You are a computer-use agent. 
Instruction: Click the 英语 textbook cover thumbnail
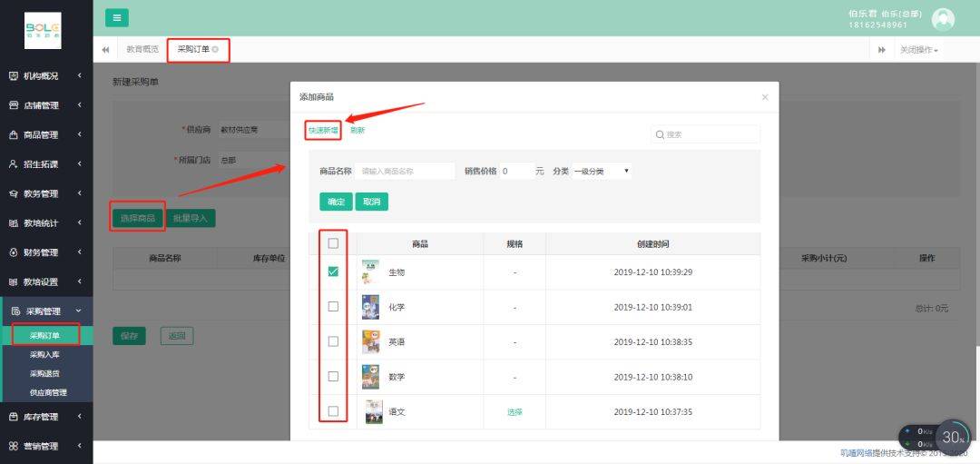(370, 342)
